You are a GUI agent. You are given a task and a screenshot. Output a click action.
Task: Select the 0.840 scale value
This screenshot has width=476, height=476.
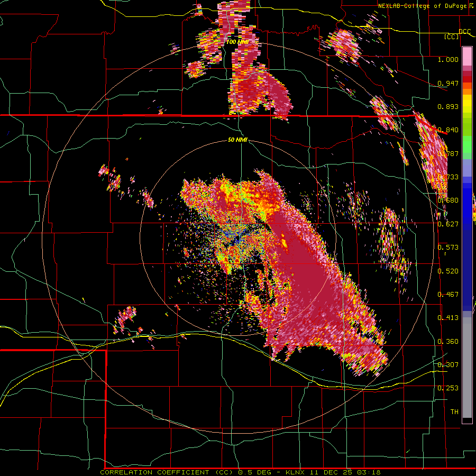tap(448, 130)
